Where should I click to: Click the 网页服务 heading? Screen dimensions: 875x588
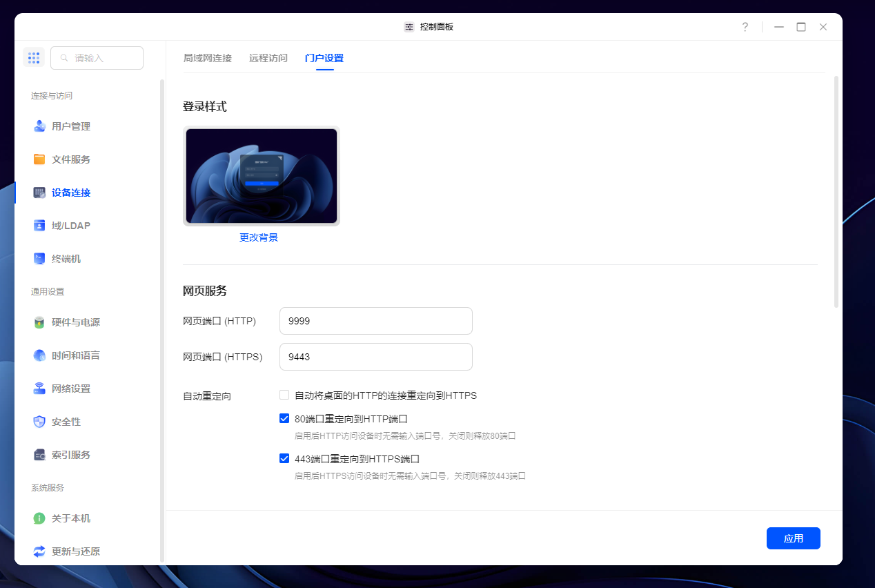pyautogui.click(x=205, y=291)
